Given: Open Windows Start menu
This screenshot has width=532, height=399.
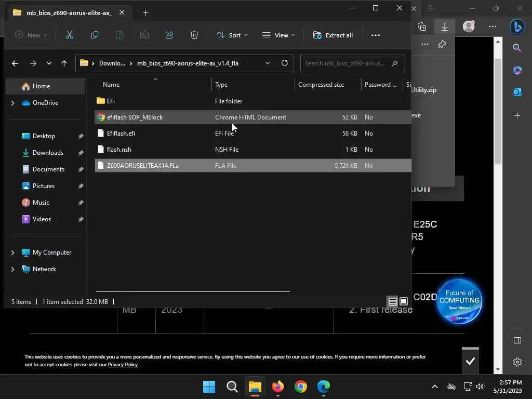Looking at the screenshot, I should coord(209,387).
